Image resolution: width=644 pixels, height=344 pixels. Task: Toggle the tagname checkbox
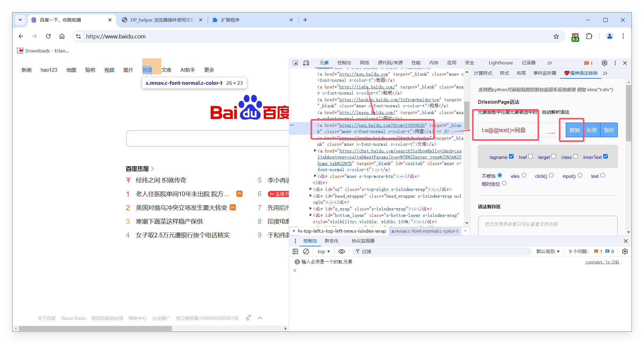(x=511, y=156)
